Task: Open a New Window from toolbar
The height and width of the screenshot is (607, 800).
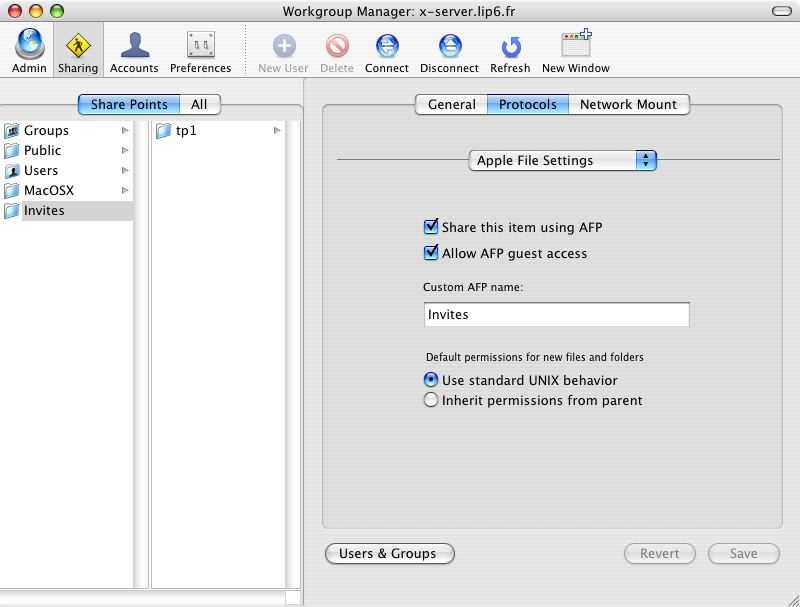Action: 575,46
